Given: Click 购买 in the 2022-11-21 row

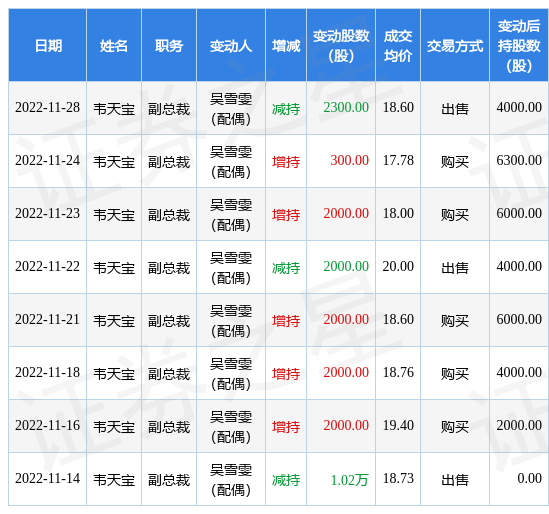Looking at the screenshot, I should (x=455, y=321).
